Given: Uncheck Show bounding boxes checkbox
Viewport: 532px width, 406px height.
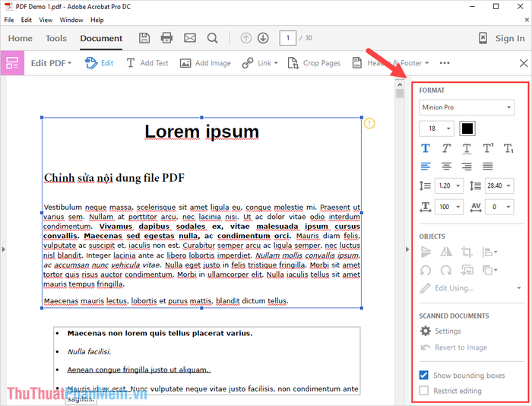Looking at the screenshot, I should click(x=424, y=376).
